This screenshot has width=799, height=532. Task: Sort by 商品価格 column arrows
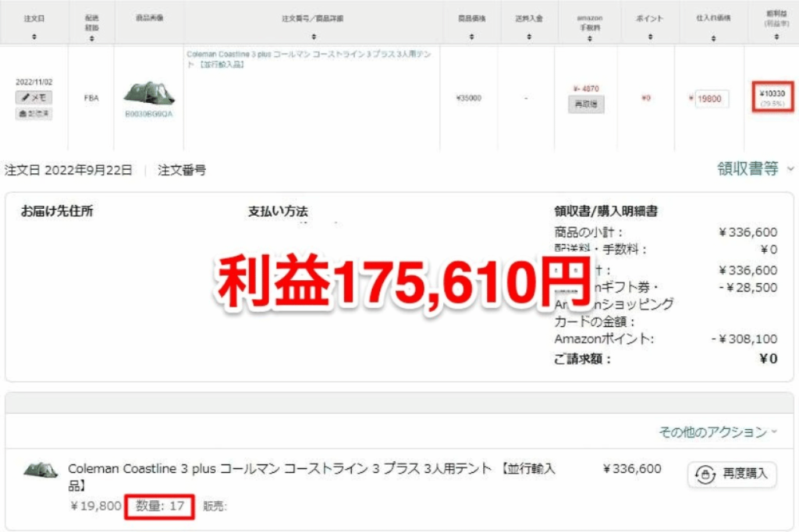tap(471, 37)
